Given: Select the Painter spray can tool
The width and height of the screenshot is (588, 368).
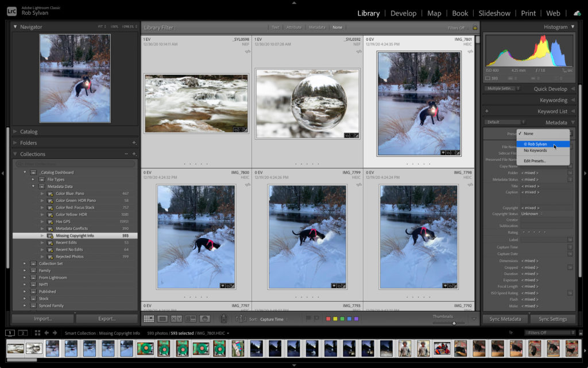Looking at the screenshot, I should 224,319.
